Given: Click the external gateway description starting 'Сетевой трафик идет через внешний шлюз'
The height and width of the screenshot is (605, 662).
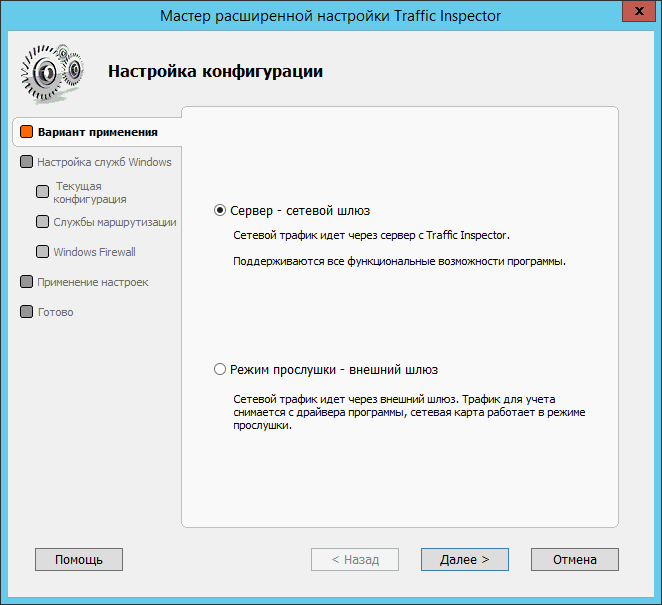Looking at the screenshot, I should (409, 412).
